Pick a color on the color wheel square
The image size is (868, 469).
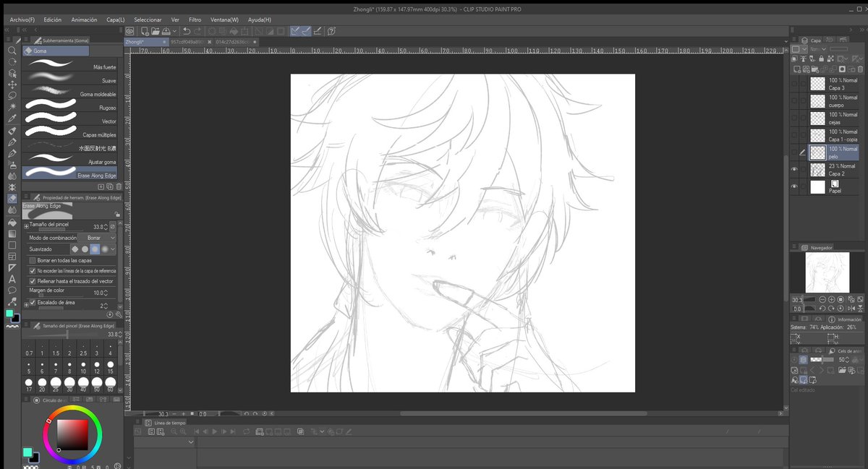coord(72,434)
